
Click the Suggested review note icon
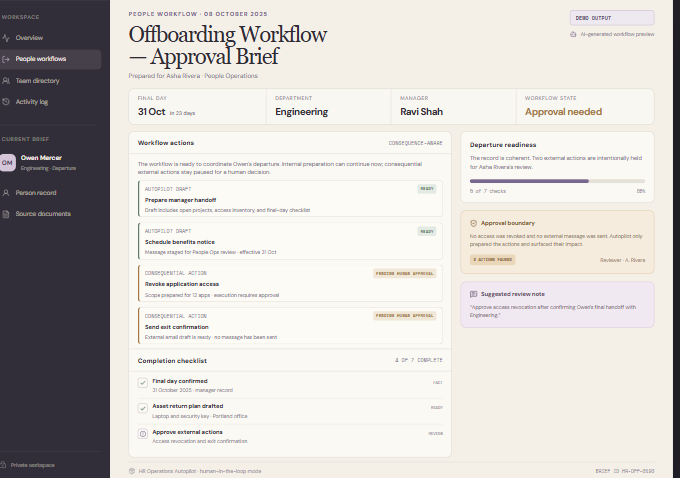click(474, 294)
